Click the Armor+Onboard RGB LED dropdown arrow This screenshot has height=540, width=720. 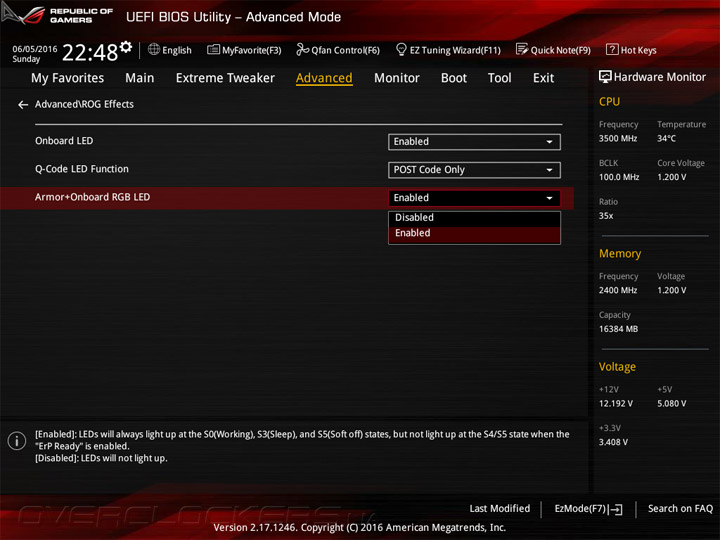pyautogui.click(x=549, y=198)
